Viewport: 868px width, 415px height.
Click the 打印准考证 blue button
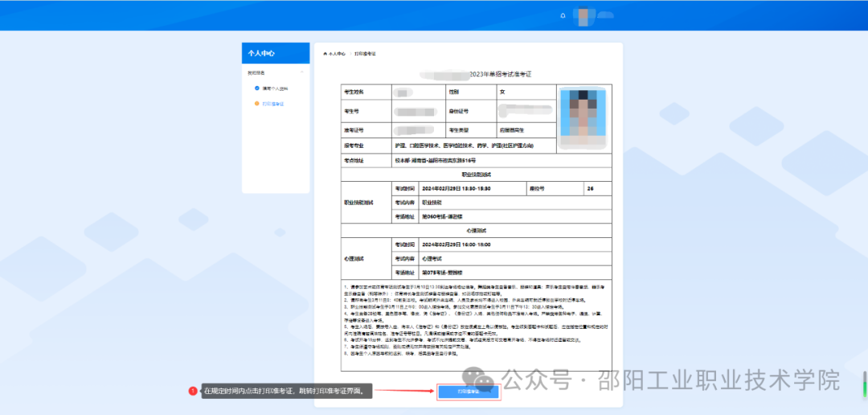(x=469, y=392)
